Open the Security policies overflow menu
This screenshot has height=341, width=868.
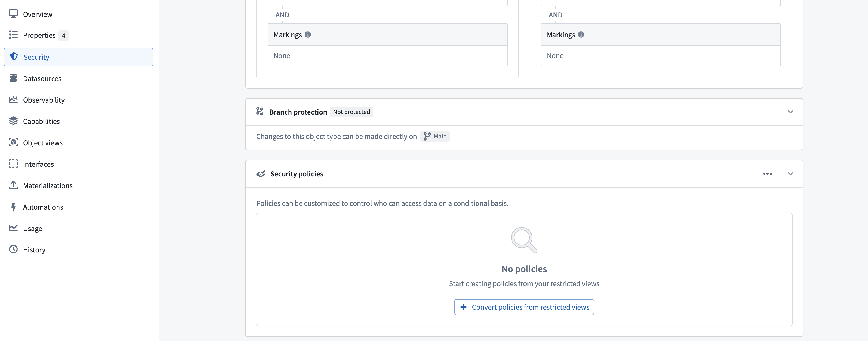click(767, 174)
